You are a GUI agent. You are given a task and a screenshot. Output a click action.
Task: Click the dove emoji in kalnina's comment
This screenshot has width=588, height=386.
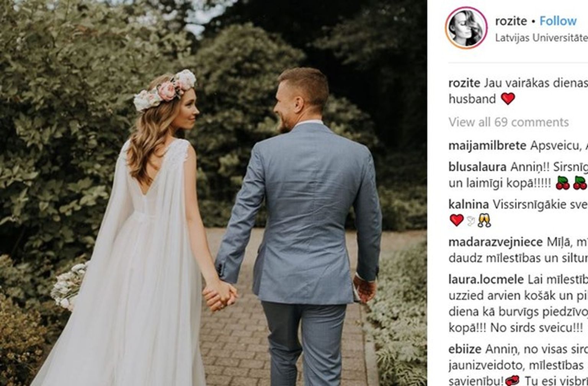tap(470, 220)
